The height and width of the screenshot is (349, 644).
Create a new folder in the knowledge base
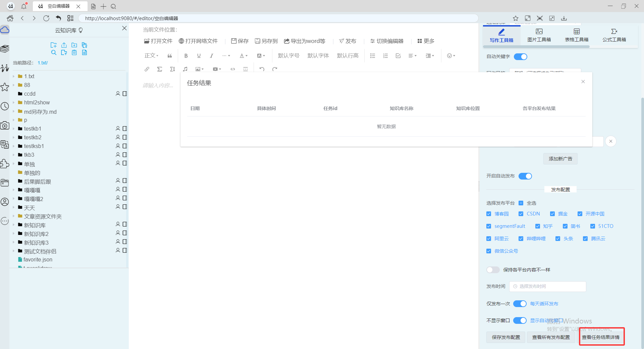pos(74,45)
